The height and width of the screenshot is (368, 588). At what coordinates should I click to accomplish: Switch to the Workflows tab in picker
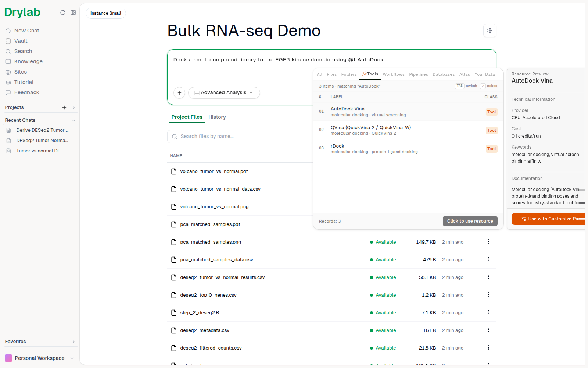click(394, 74)
